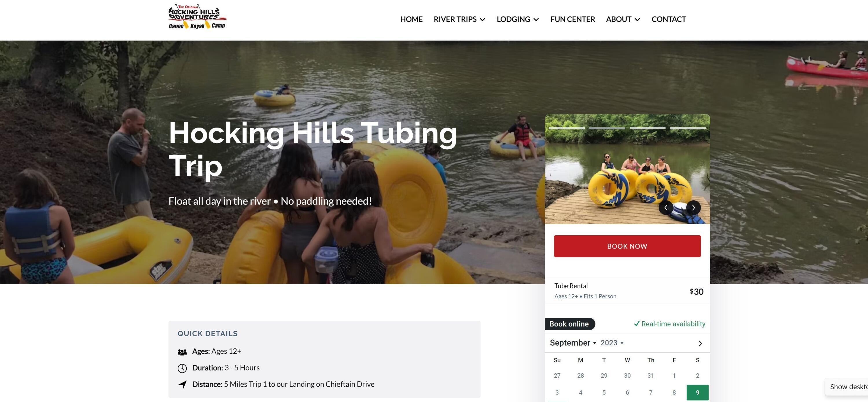The image size is (868, 402).
Task: Click the Distance arrow icon
Action: point(182,384)
